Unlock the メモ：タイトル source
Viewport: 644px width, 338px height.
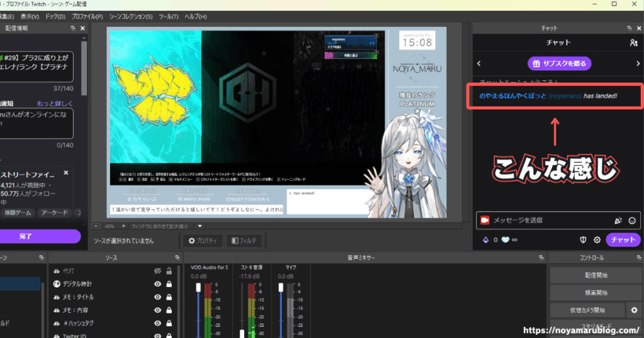[169, 297]
